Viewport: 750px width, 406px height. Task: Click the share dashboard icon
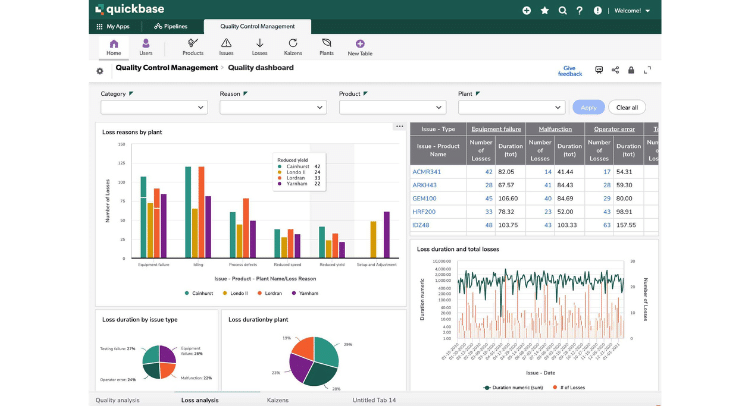[616, 70]
